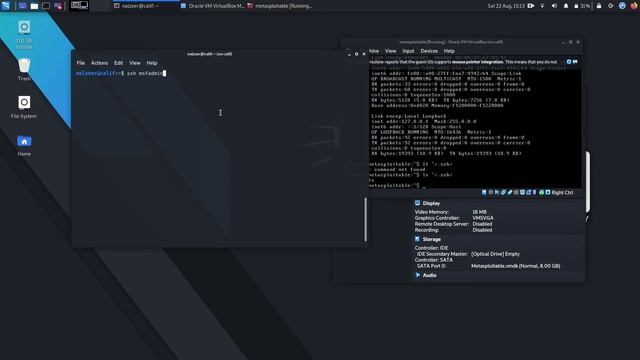Click the show desktop panel icon
Screen dimensions: 640x360
pyautogui.click(x=23, y=6)
